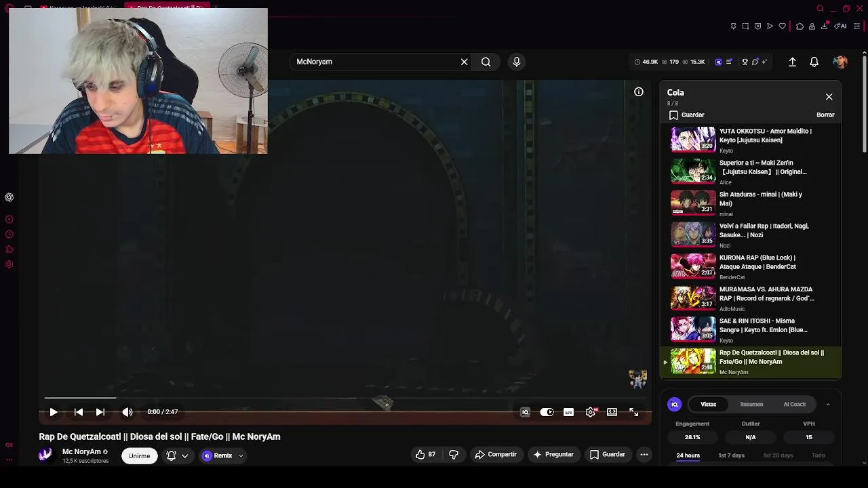Switch to the Vistas tab in vidIQ
This screenshot has width=868, height=488.
coord(708,405)
